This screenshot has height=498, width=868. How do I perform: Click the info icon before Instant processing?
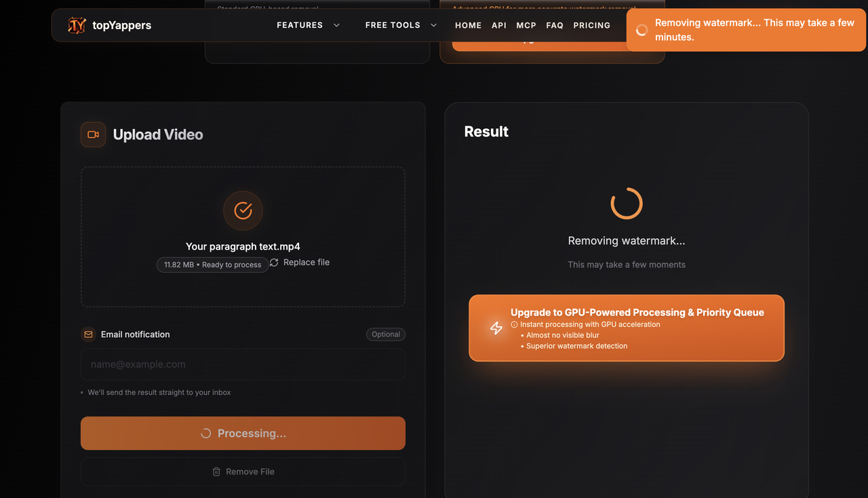coord(514,325)
